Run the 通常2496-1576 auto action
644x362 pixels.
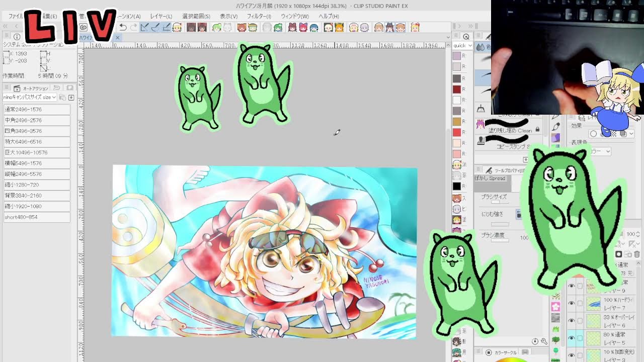[x=36, y=110]
